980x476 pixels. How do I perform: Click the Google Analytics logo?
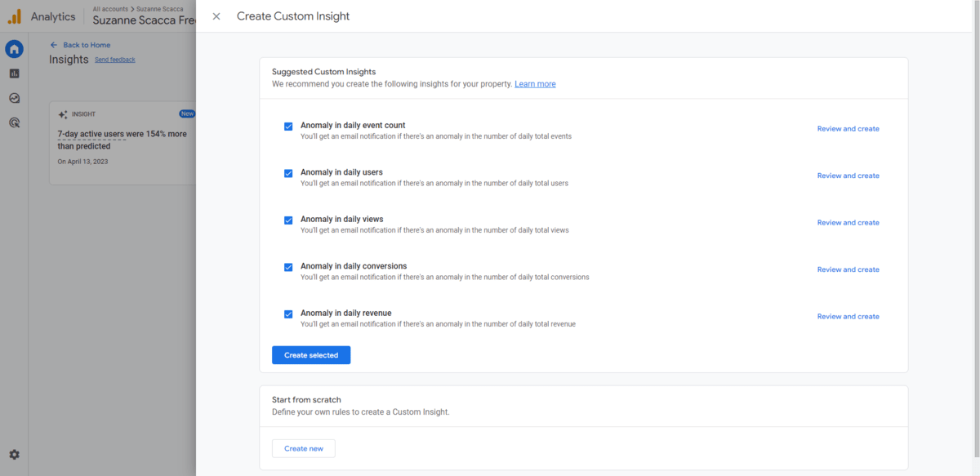(x=15, y=16)
